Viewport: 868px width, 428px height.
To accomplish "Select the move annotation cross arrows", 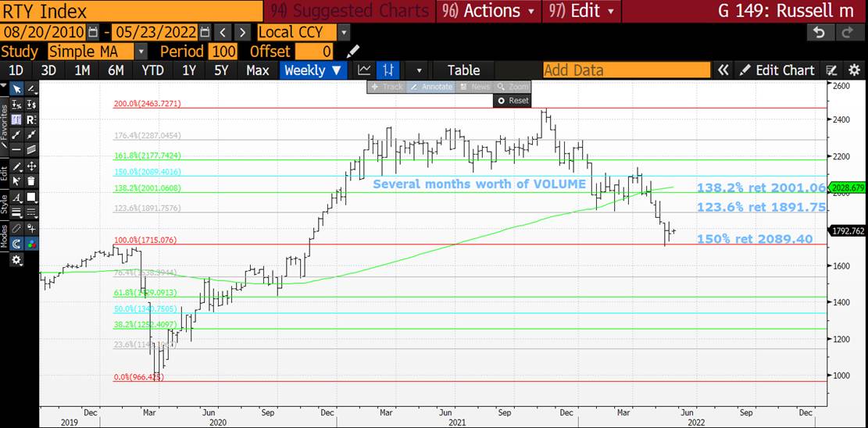I will click(x=31, y=166).
